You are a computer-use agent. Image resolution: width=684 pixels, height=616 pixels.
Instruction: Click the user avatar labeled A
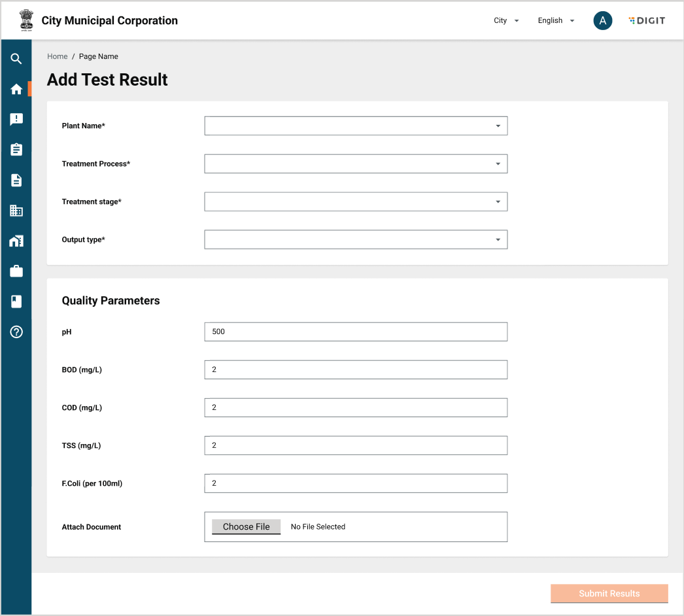click(602, 21)
